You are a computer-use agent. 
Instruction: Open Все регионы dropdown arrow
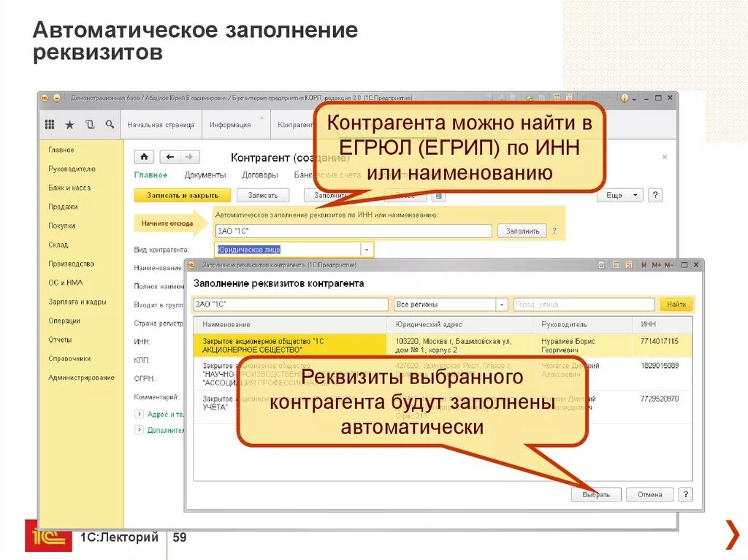click(x=502, y=304)
